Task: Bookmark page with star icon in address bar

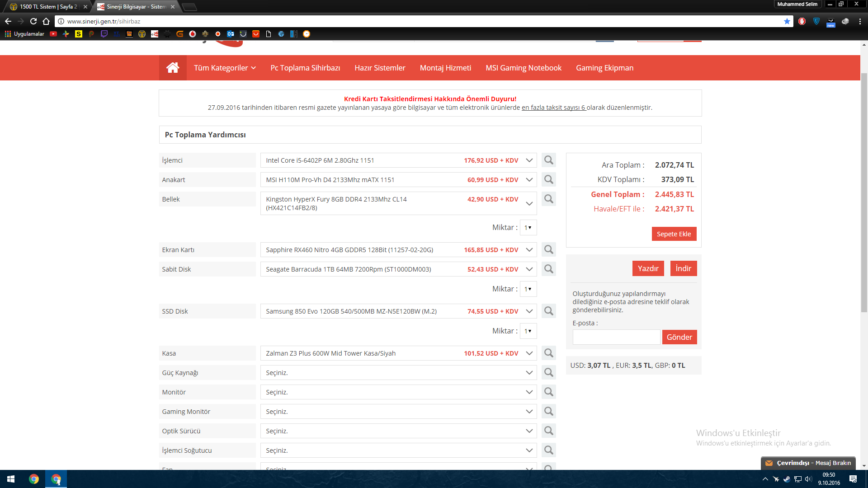Action: point(787,21)
